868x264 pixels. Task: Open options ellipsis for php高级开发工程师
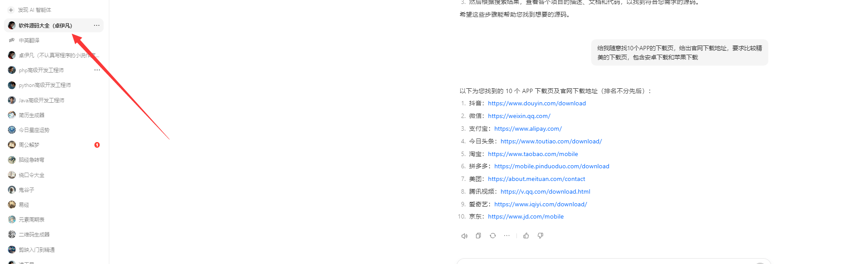(97, 70)
